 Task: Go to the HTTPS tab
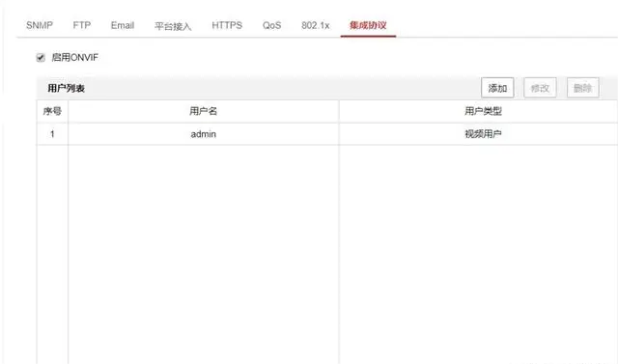point(227,25)
